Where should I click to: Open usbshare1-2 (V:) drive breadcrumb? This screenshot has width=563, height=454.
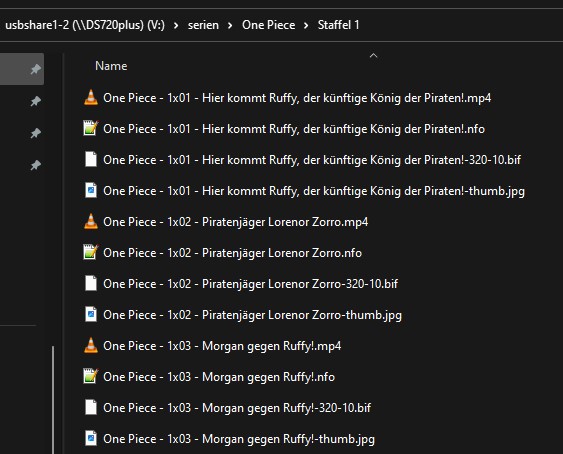coord(85,25)
